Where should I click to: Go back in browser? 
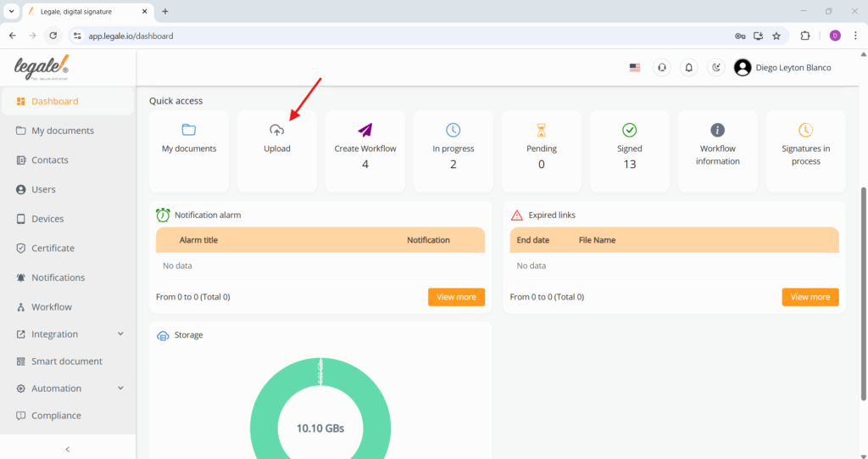(13, 36)
